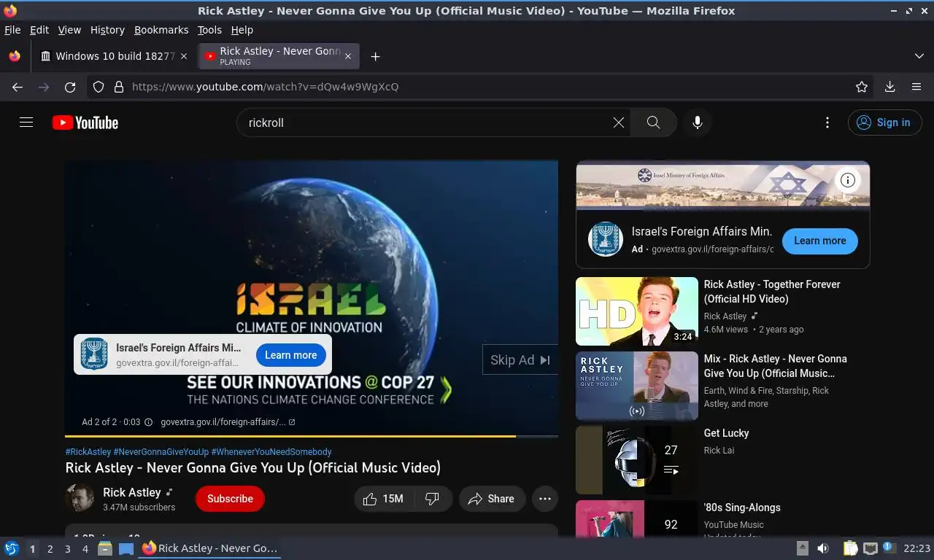Focus Firefox Rick Astley taskbar entry
Image resolution: width=934 pixels, height=560 pixels.
(x=210, y=548)
